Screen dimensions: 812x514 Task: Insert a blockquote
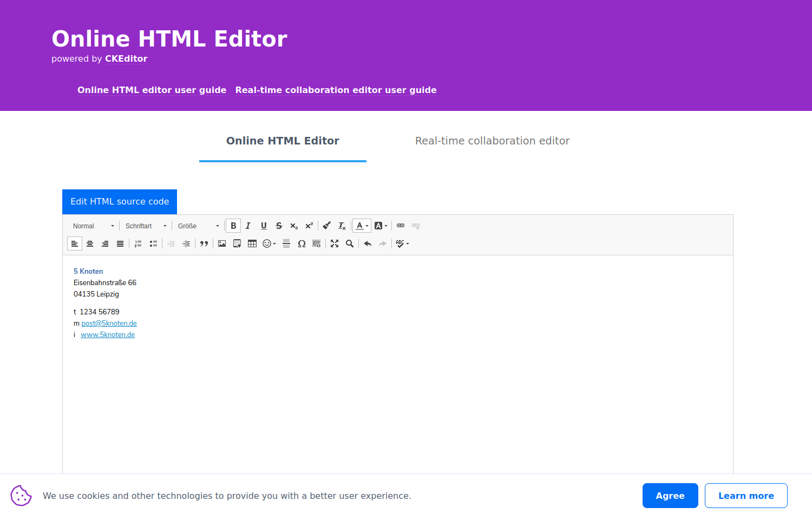(204, 243)
